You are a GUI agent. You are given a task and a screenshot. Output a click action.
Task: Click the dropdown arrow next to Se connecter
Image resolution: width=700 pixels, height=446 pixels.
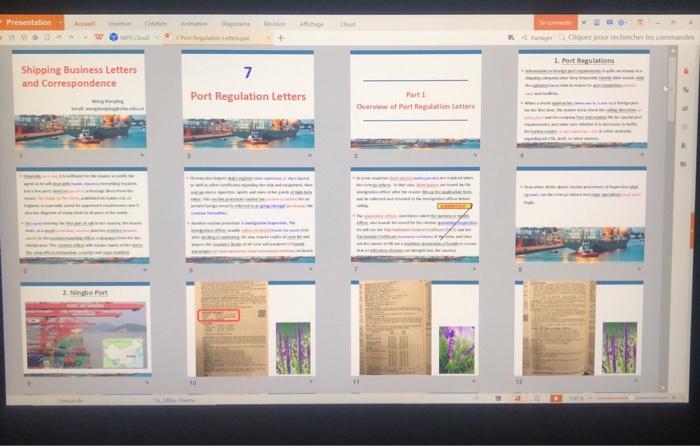pos(584,22)
